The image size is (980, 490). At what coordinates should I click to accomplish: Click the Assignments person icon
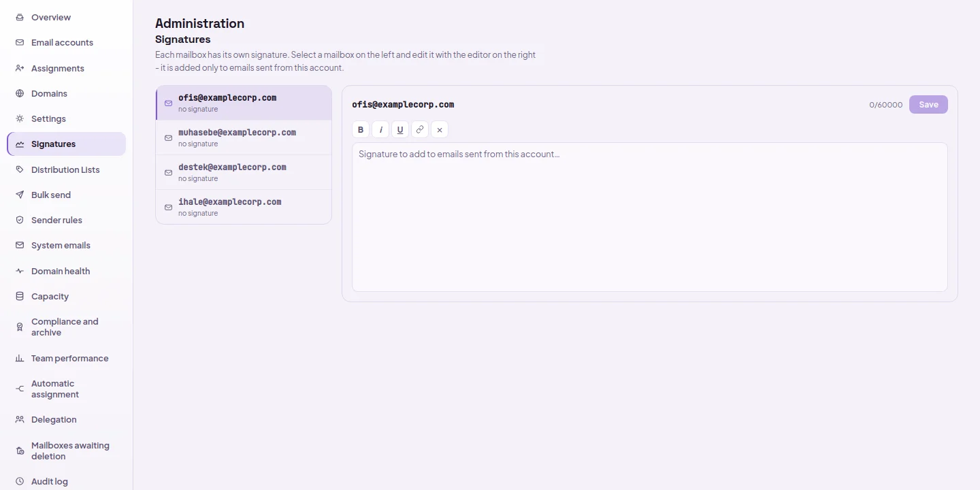click(x=20, y=68)
